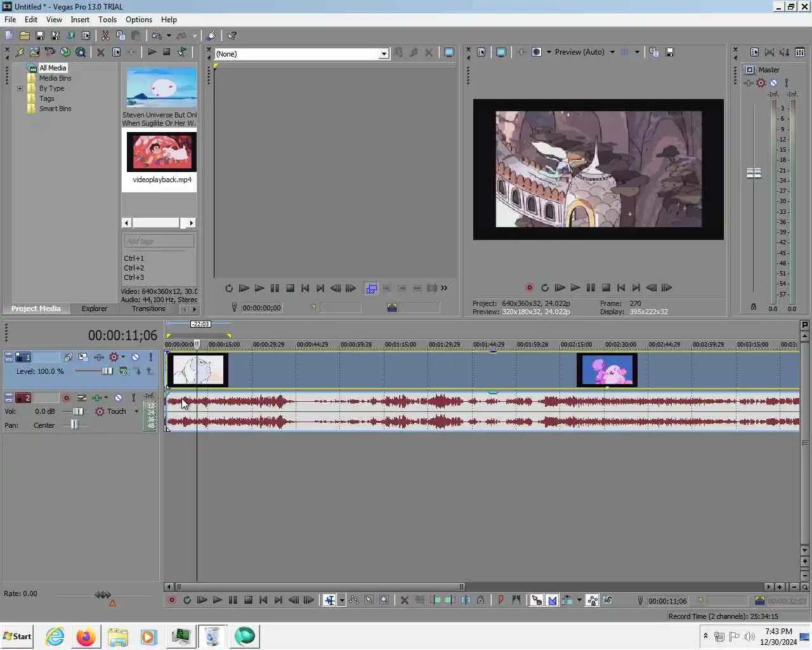Open the Tools menu
The height and width of the screenshot is (650, 812).
[107, 20]
